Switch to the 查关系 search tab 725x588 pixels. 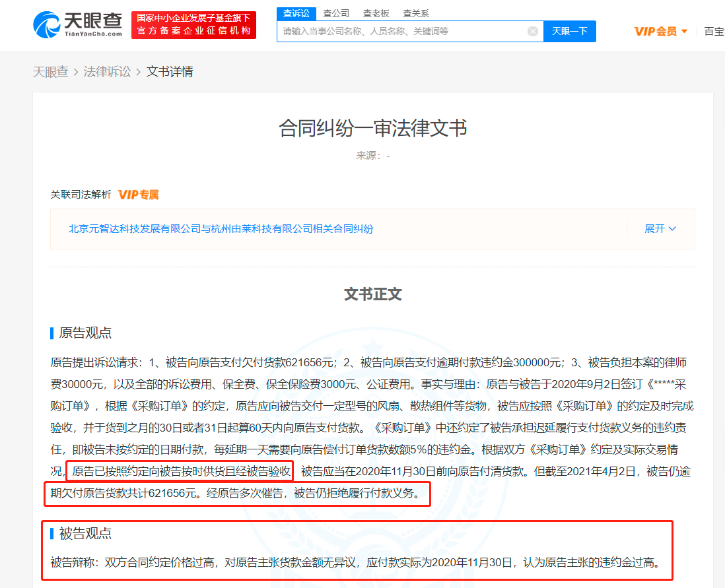[x=416, y=13]
